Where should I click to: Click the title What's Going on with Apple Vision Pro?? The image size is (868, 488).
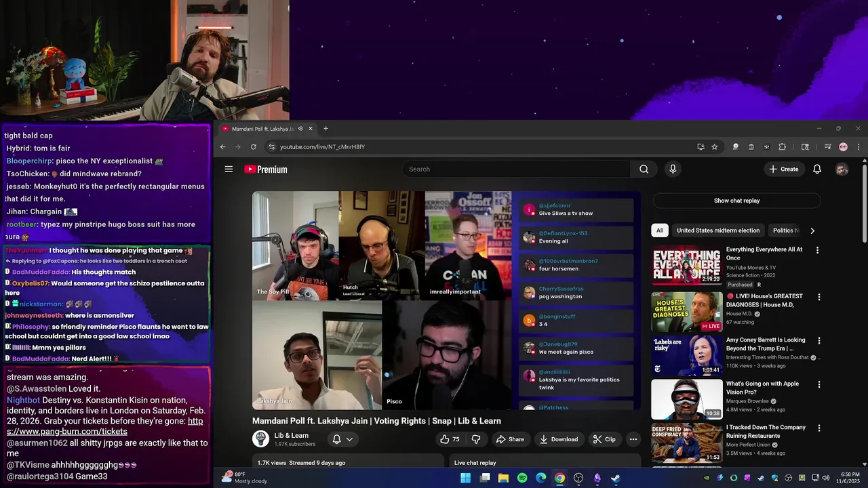(762, 388)
